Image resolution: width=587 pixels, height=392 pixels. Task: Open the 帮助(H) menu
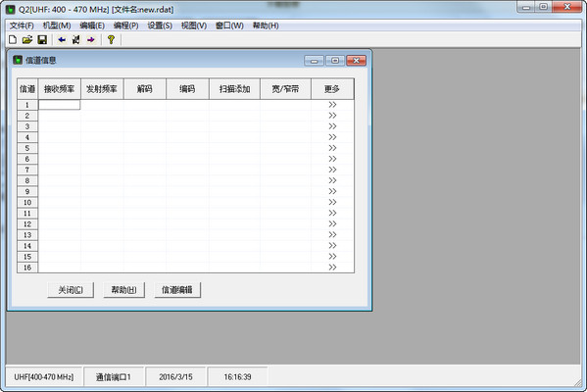pyautogui.click(x=266, y=25)
